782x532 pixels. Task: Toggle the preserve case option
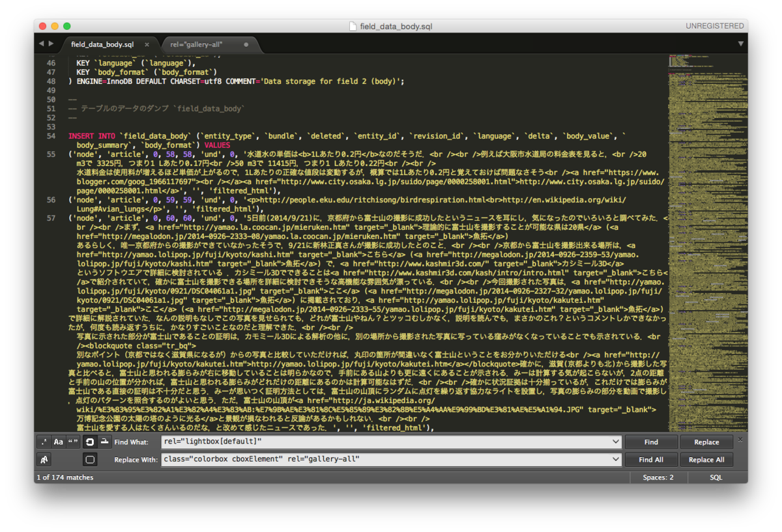(x=44, y=460)
